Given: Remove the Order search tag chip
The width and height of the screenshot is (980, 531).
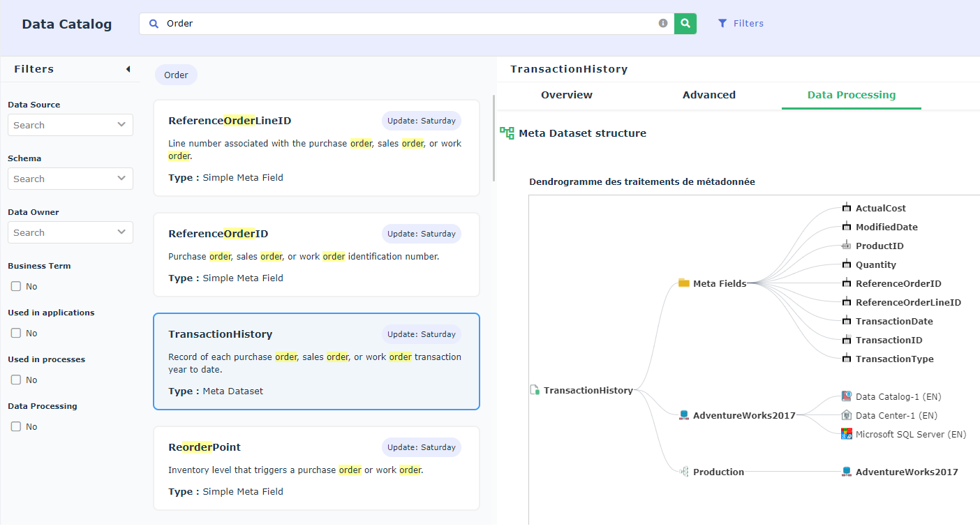Looking at the screenshot, I should (176, 75).
